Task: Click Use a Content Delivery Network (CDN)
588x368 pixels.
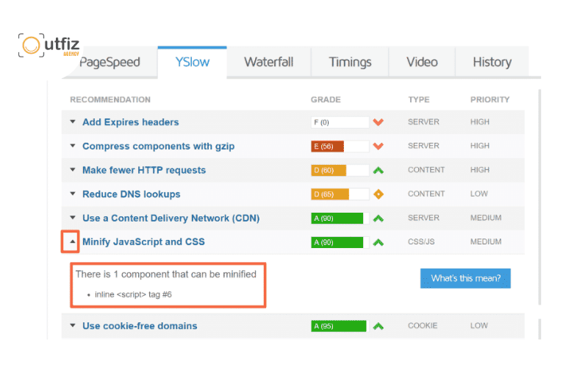Action: [171, 218]
